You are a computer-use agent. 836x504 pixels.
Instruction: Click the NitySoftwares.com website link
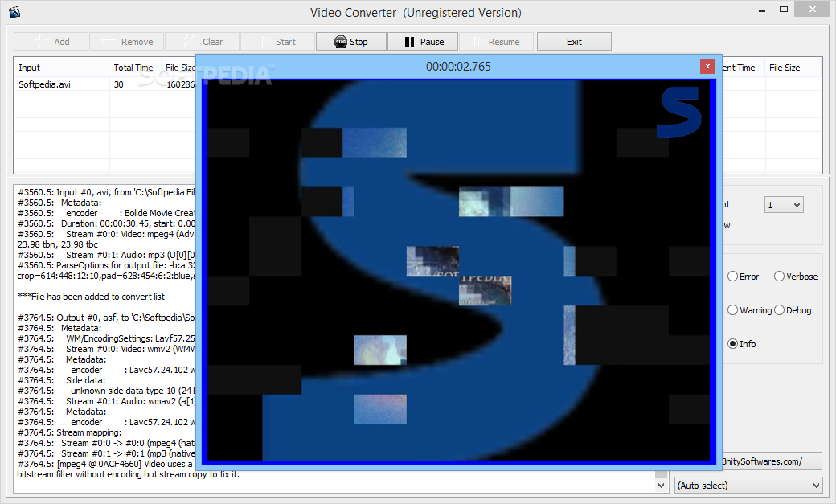(x=772, y=461)
